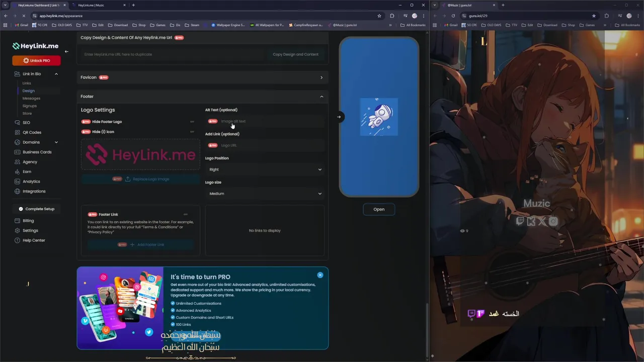Focus the Image alt text field
Screen dimensions: 644x362
265,121
